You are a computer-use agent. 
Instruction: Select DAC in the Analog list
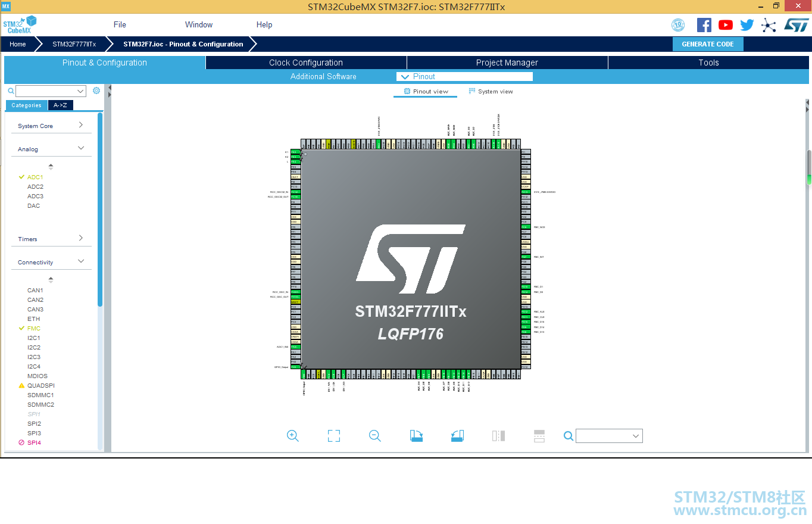coord(33,205)
